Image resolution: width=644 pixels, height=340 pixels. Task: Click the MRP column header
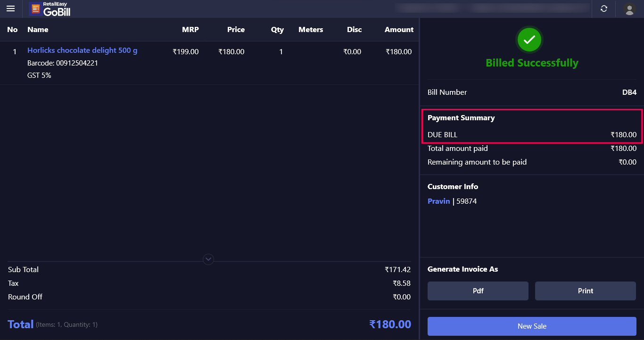tap(190, 30)
